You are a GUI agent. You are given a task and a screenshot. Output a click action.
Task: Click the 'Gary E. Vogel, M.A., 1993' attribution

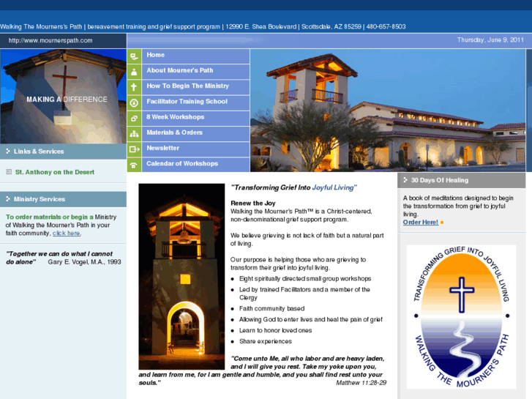pos(84,262)
